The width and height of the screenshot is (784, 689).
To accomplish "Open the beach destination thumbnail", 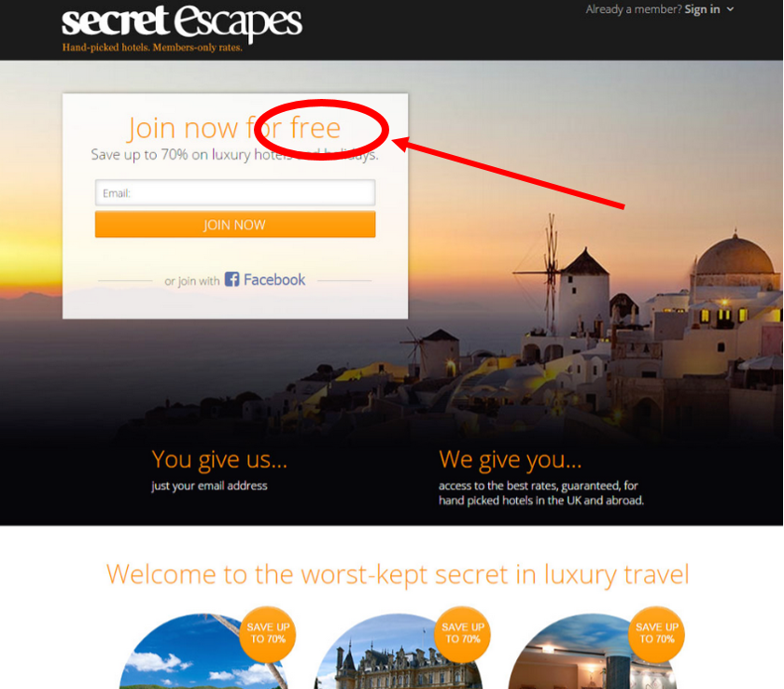I will [x=203, y=652].
